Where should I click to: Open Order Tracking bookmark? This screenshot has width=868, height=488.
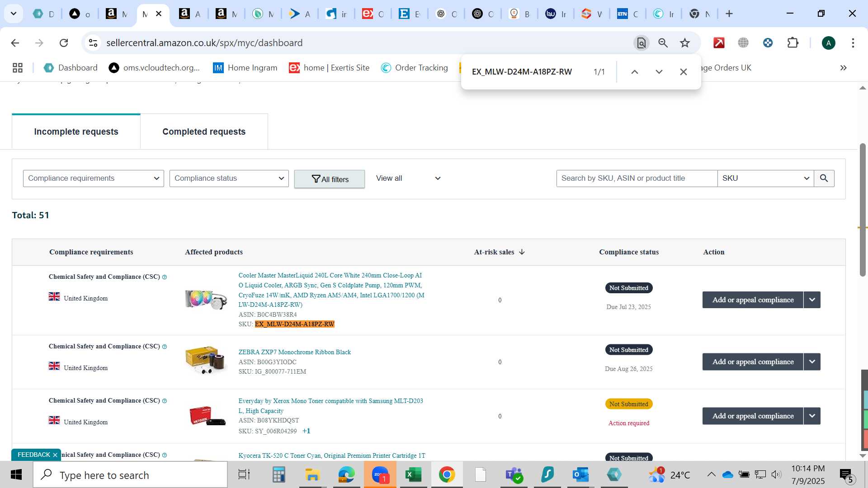(415, 68)
